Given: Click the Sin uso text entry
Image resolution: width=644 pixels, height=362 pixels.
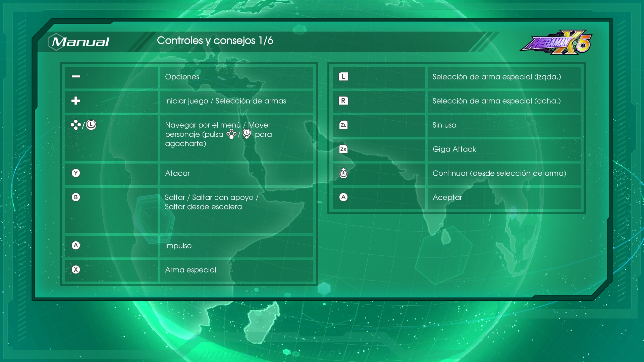Looking at the screenshot, I should tap(444, 125).
